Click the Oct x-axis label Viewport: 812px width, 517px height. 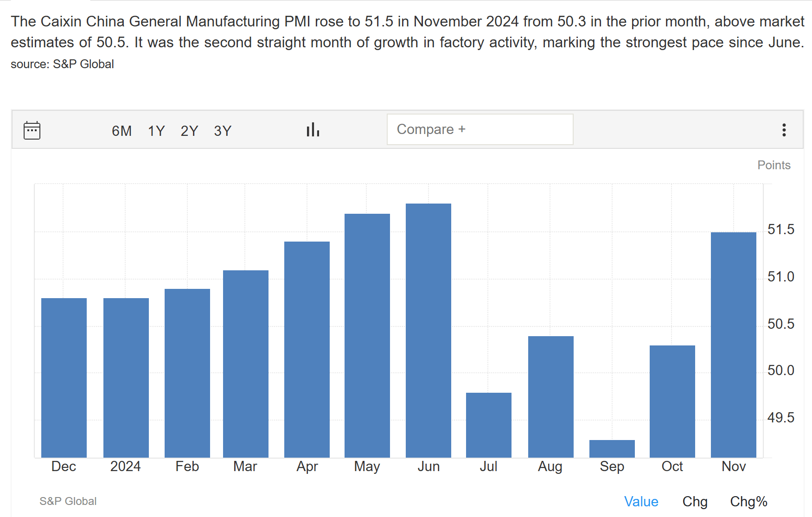[x=672, y=466]
